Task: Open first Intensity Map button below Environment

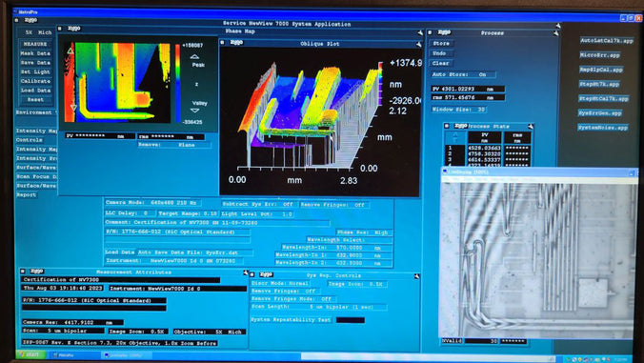Action: [36, 131]
